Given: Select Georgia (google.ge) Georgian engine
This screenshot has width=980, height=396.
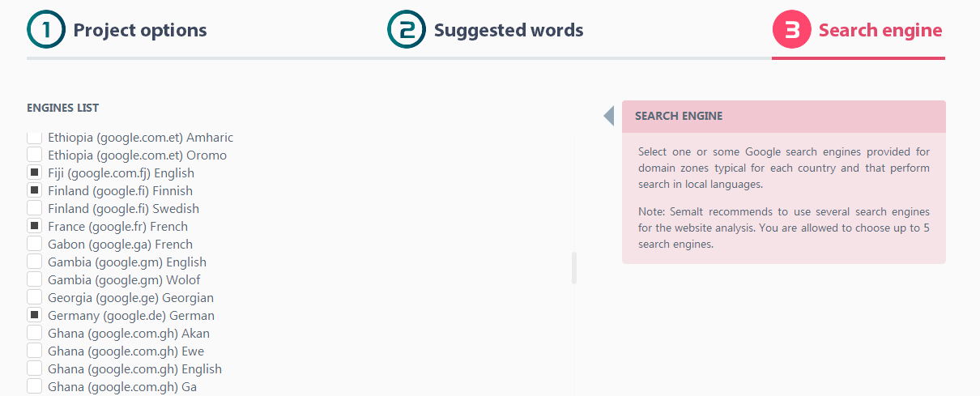Looking at the screenshot, I should click(35, 297).
